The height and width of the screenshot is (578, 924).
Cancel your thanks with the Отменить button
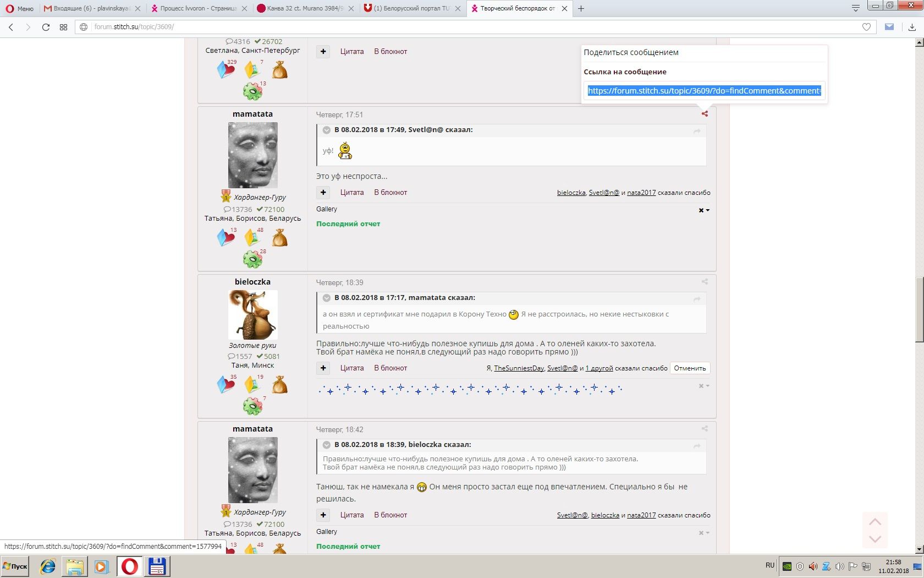click(x=690, y=368)
